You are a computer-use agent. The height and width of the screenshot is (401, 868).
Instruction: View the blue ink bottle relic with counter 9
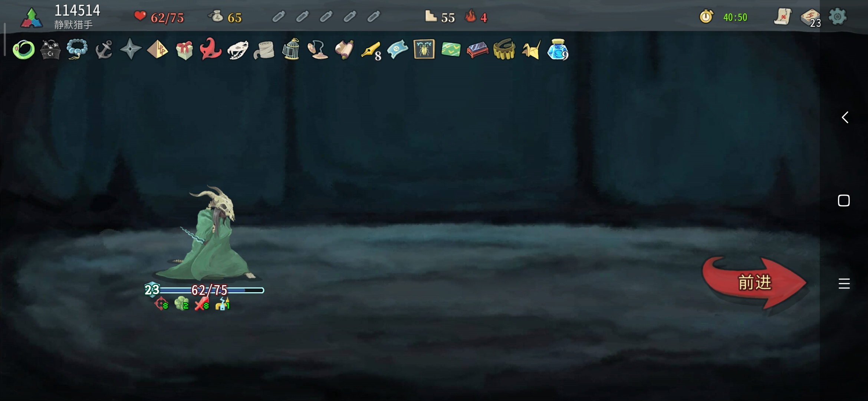pyautogui.click(x=558, y=50)
